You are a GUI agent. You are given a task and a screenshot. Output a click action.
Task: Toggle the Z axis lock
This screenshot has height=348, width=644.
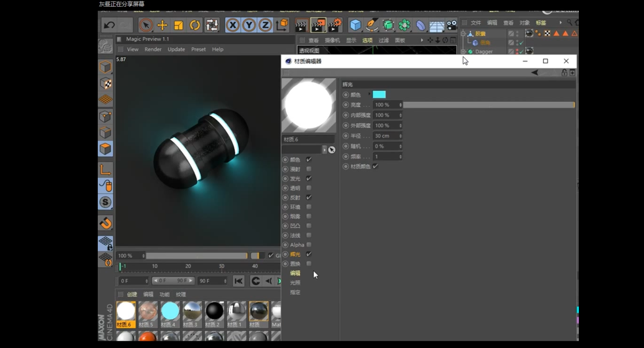265,25
